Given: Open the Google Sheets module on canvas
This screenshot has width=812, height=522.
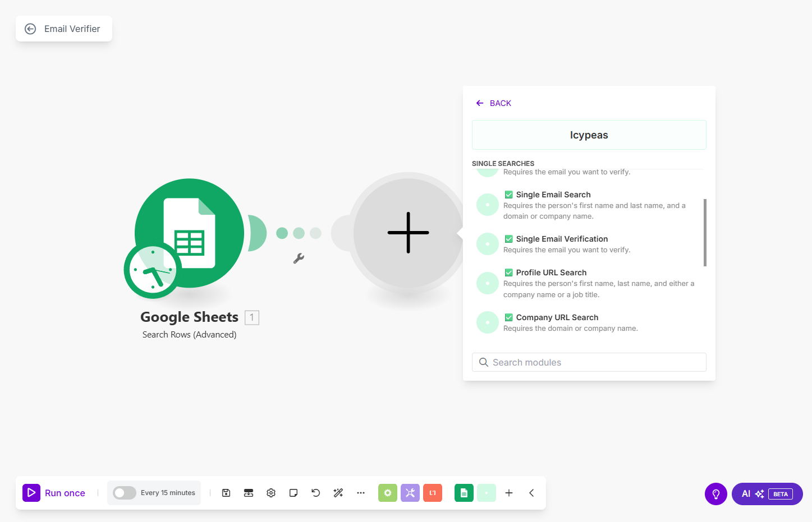Looking at the screenshot, I should (x=190, y=233).
